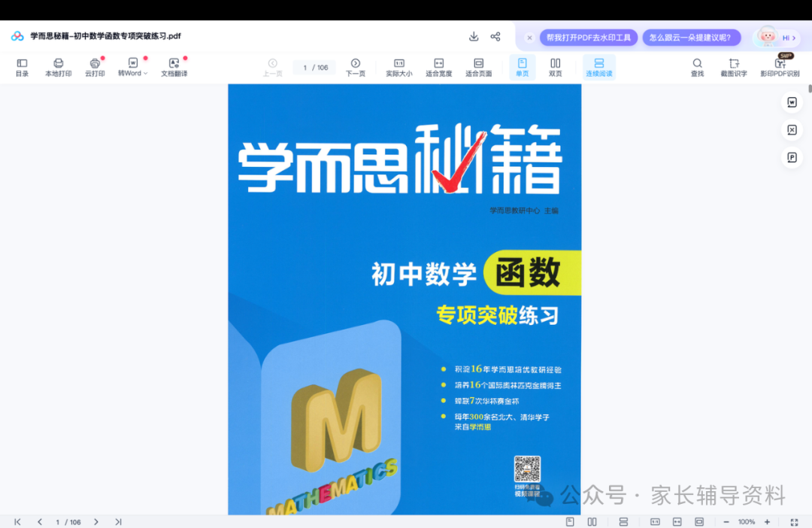Image resolution: width=812 pixels, height=528 pixels.
Task: Convert to PPT via right sidebar icon
Action: coord(792,157)
